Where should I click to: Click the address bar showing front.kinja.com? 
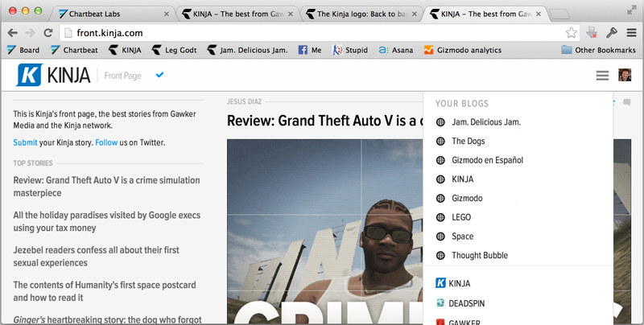click(320, 33)
